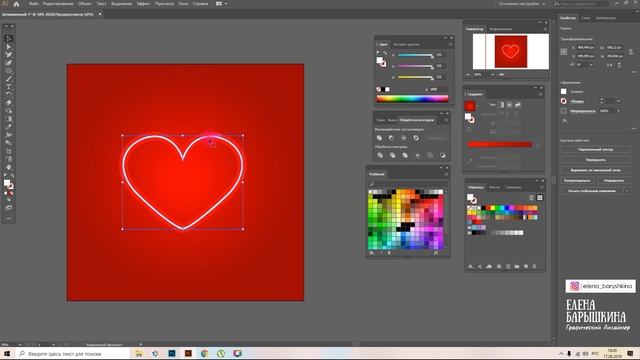Click New Swatch icon at Swatches panel bottom
This screenshot has width=640, height=360.
click(526, 267)
